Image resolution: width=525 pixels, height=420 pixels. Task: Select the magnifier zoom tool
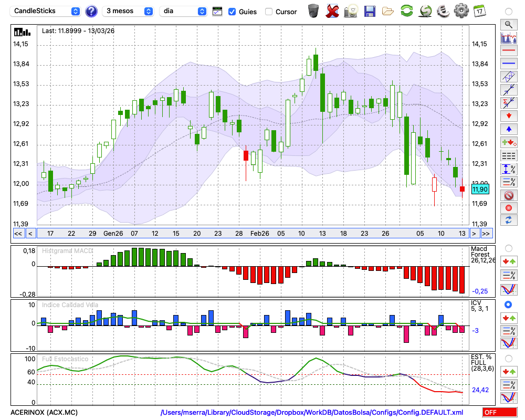pyautogui.click(x=508, y=24)
